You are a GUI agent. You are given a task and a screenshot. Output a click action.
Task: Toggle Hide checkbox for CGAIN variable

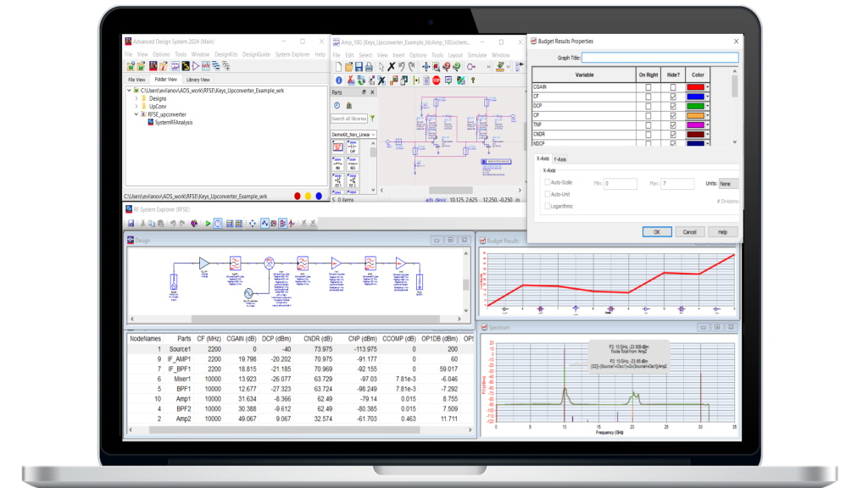pyautogui.click(x=673, y=86)
